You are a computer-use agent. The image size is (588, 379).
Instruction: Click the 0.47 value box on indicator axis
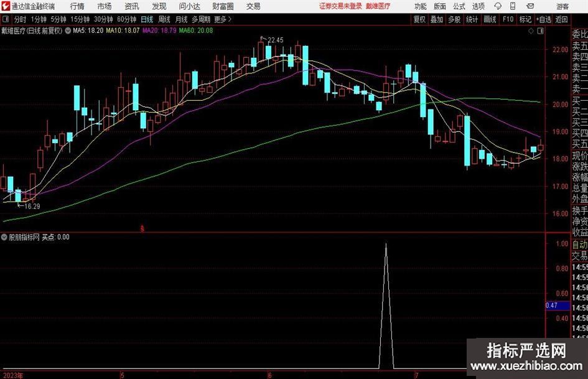coord(558,306)
